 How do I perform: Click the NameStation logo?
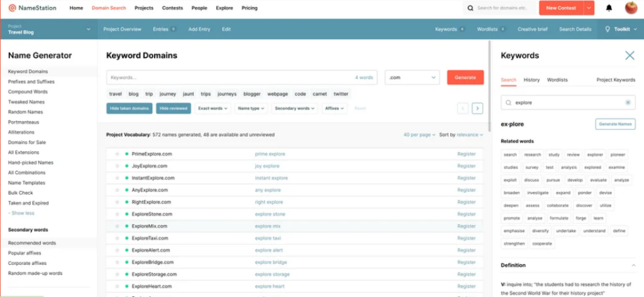point(33,8)
